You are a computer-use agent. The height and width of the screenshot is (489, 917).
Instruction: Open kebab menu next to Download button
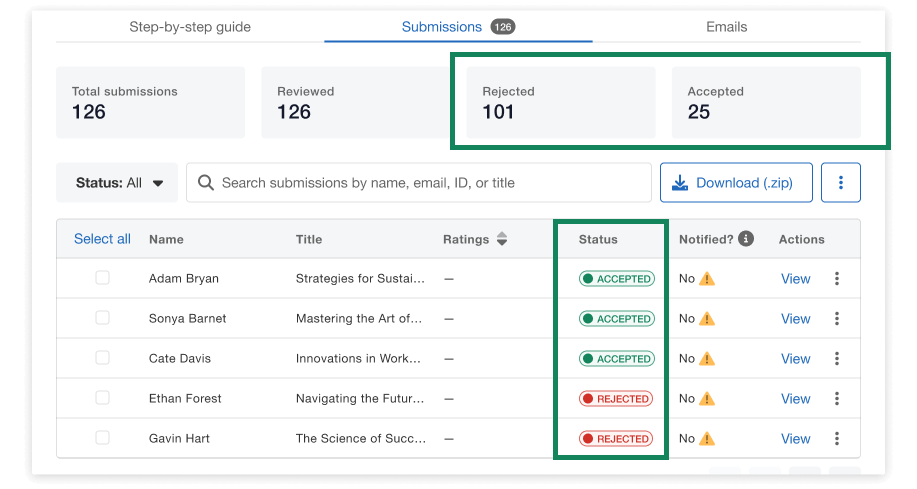click(x=840, y=183)
